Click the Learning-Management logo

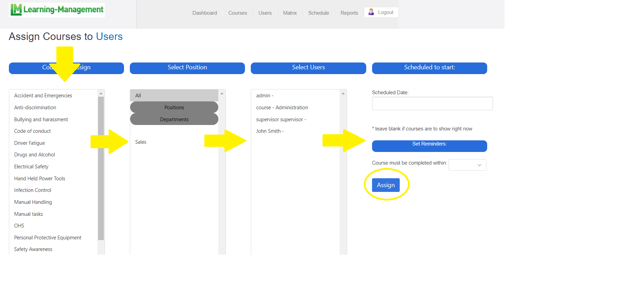[x=57, y=10]
